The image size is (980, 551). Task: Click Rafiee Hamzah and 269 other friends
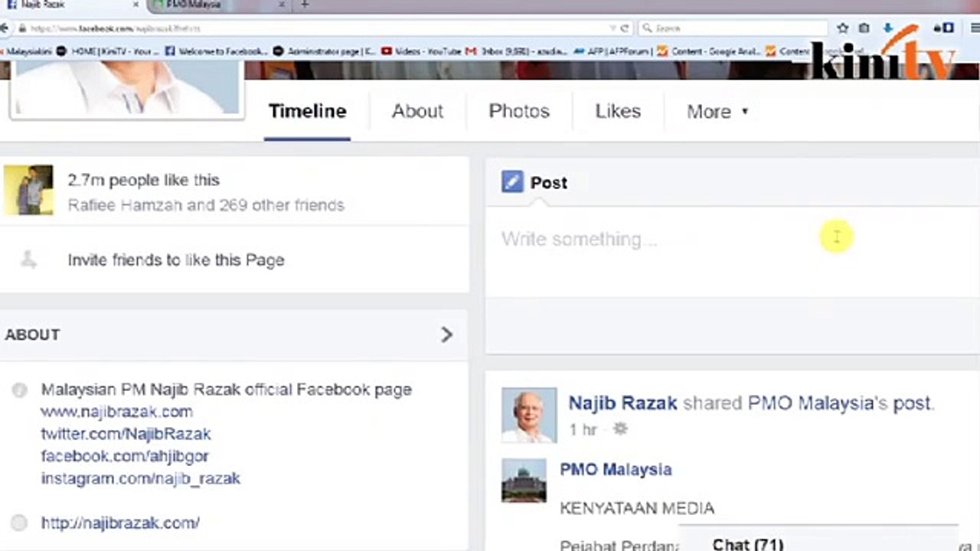[206, 205]
